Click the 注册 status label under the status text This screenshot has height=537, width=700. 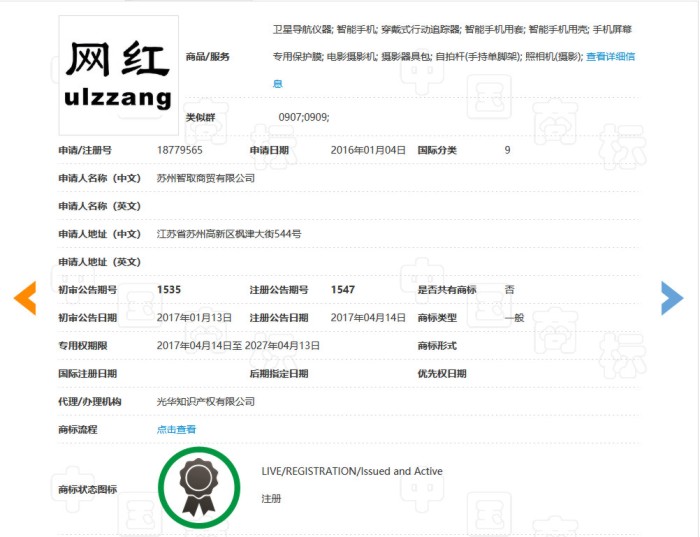point(271,498)
